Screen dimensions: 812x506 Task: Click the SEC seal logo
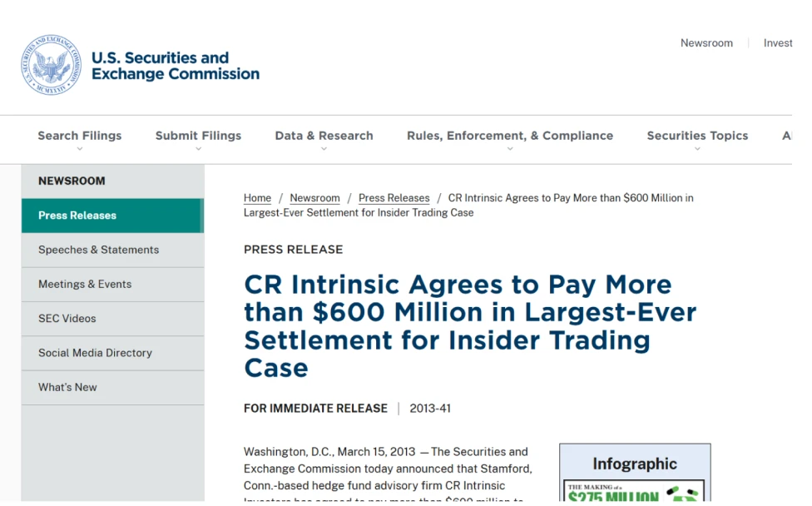52,65
